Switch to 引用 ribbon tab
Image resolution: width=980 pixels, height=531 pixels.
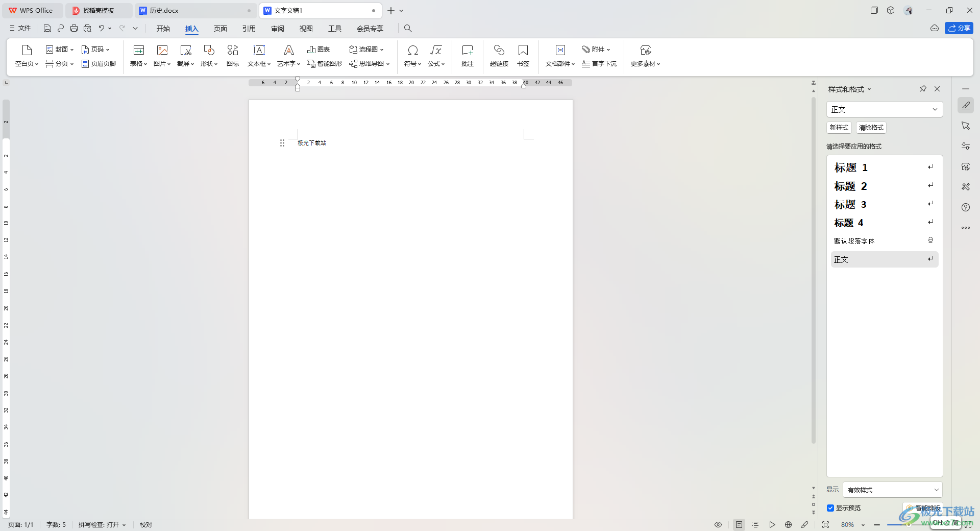point(249,29)
